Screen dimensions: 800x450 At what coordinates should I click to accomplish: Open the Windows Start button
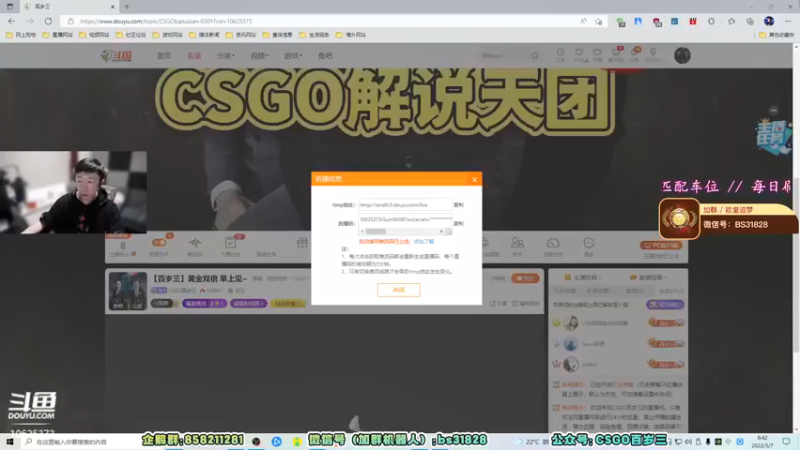(x=10, y=442)
